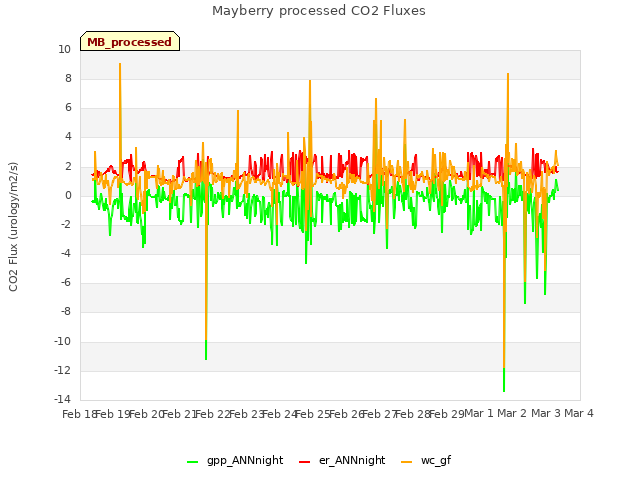Click the MB_processed label box
This screenshot has width=640, height=480.
coord(130,41)
